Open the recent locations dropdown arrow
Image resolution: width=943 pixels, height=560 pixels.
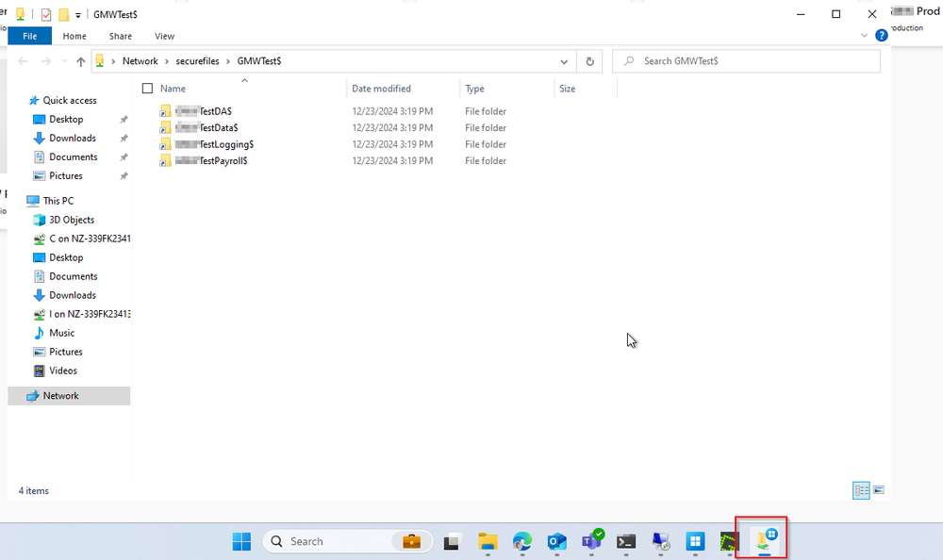click(63, 61)
